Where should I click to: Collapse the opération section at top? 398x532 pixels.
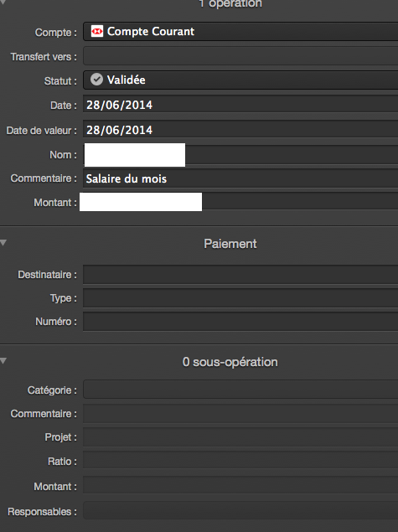click(3, 2)
